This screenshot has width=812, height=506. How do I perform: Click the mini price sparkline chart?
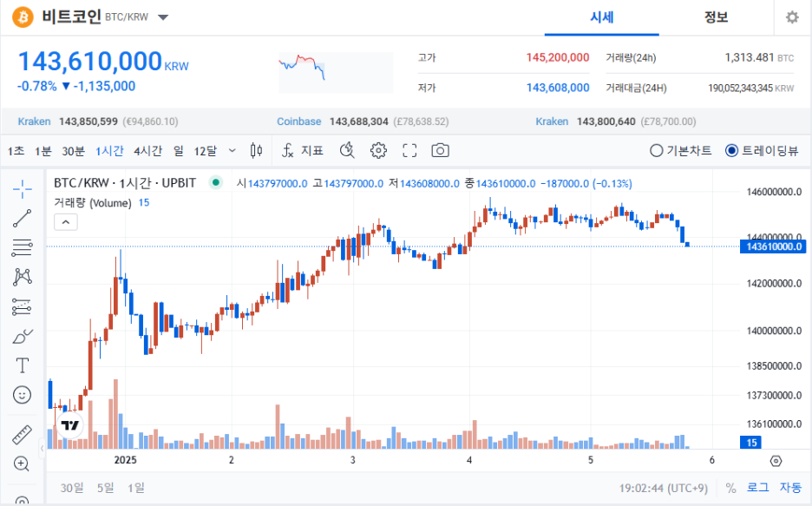click(336, 73)
